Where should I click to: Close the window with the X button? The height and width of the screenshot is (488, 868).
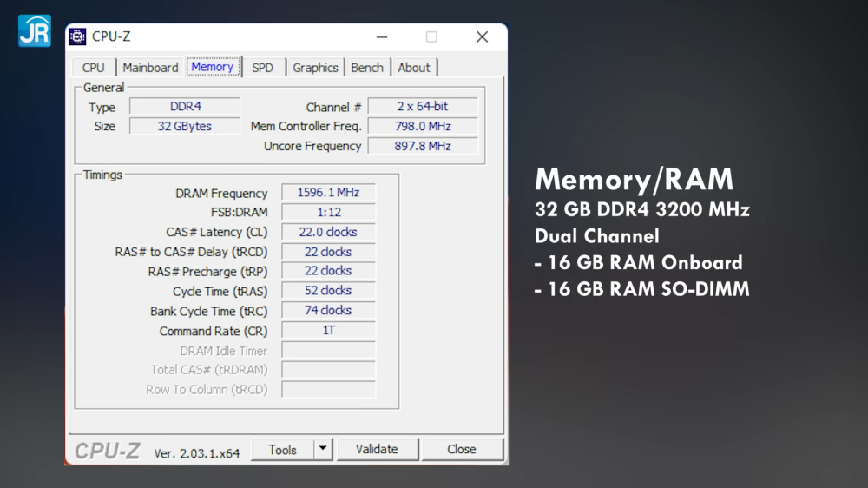[x=482, y=36]
